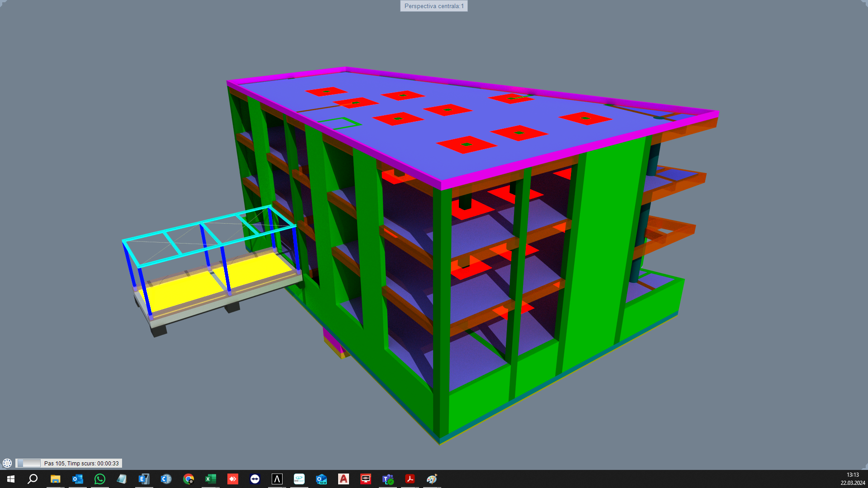Click the round wheel icon beside the progress bar
Viewport: 868px width, 488px height.
coord(7,463)
